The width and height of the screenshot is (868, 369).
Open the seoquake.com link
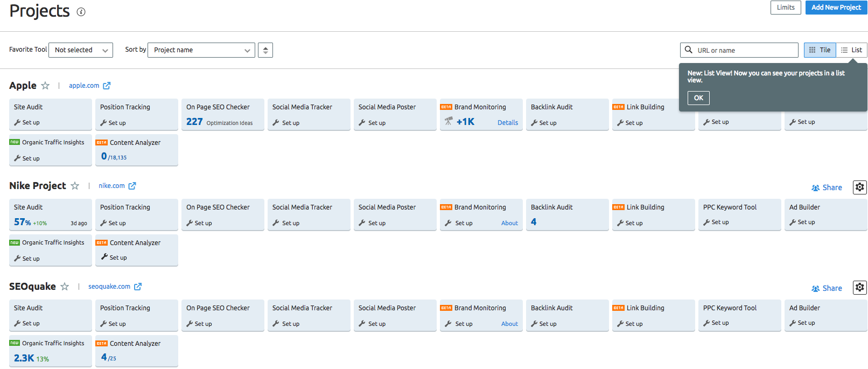tap(109, 287)
